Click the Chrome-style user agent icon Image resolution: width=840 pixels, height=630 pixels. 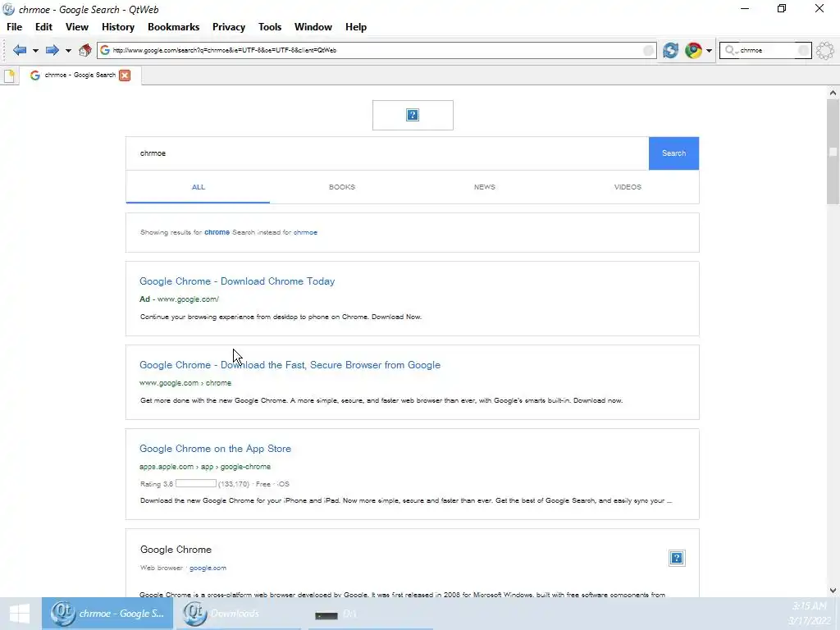coord(693,50)
